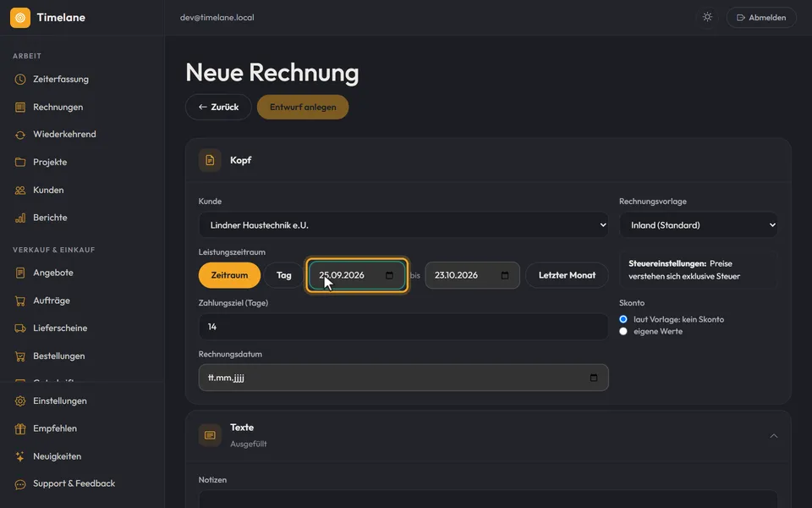Screen dimensions: 812x508
Task: Select 'eigene Werte' Skonto radio option
Action: point(623,331)
